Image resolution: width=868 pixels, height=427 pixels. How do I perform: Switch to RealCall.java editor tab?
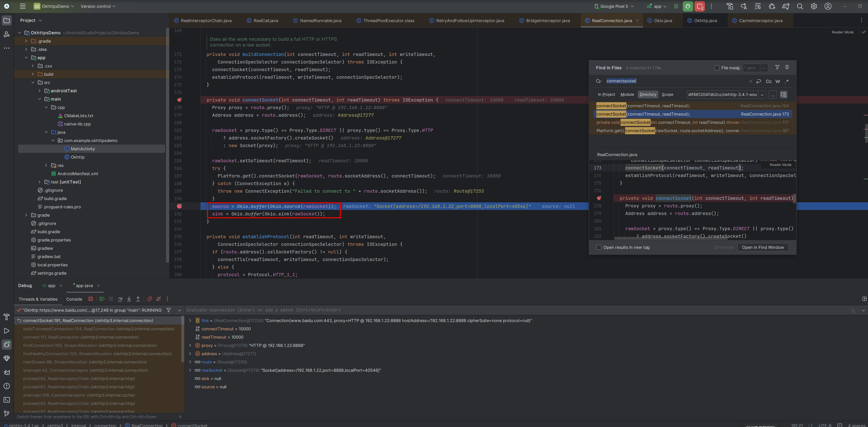tap(262, 20)
